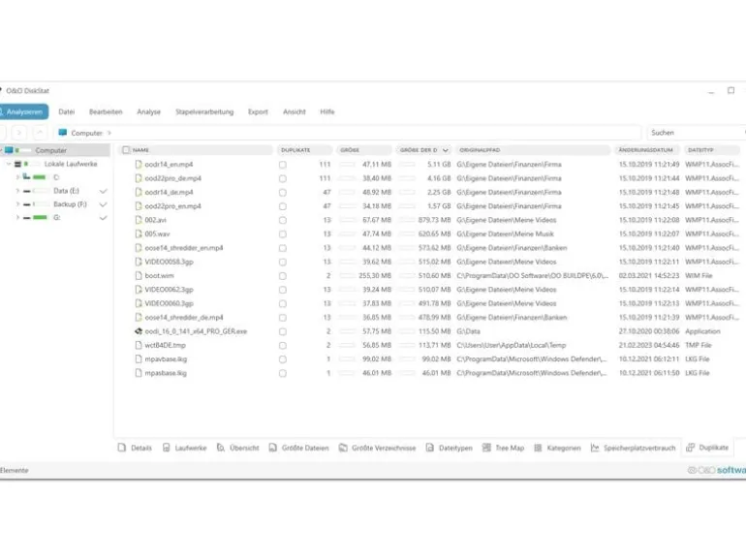Viewport: 746px width, 560px height.
Task: Click the O&O software logo link
Action: point(717,470)
